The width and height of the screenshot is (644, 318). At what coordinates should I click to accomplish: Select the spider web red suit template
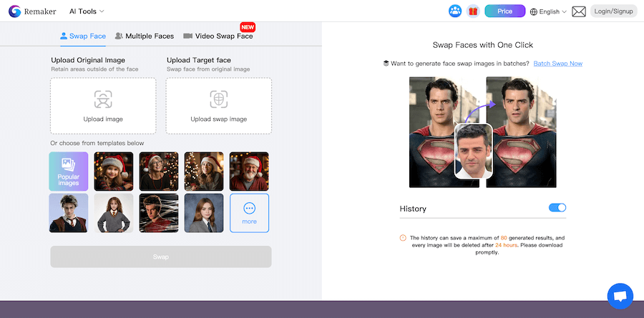click(x=159, y=213)
